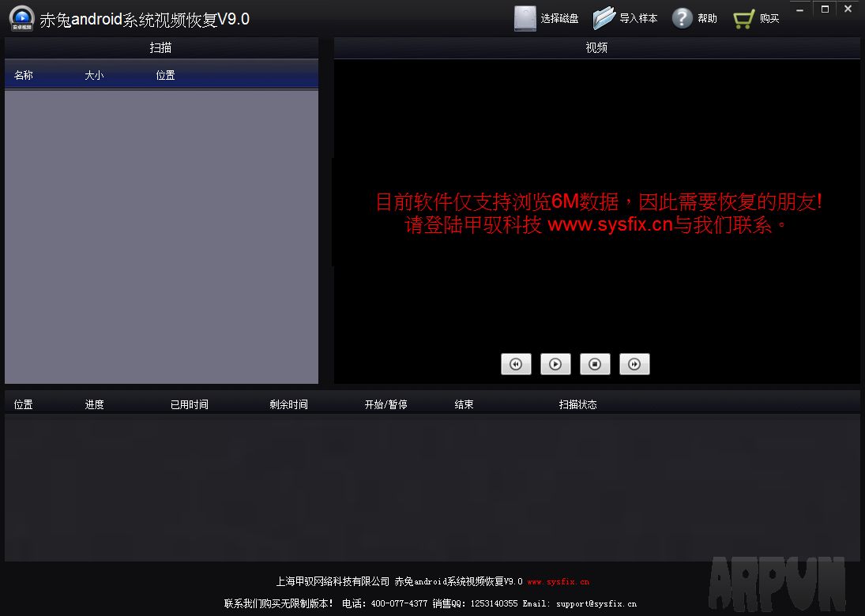The height and width of the screenshot is (616, 865).
Task: Click the 选择磁盘 disk icon
Action: click(x=524, y=17)
